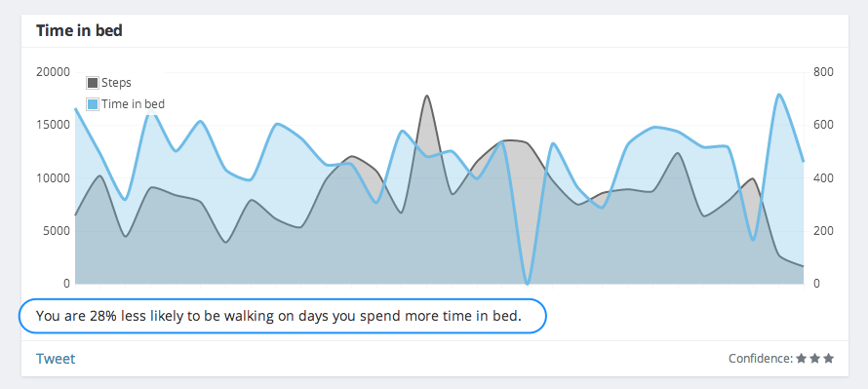868x389 pixels.
Task: Click the third confidence star
Action: [828, 359]
